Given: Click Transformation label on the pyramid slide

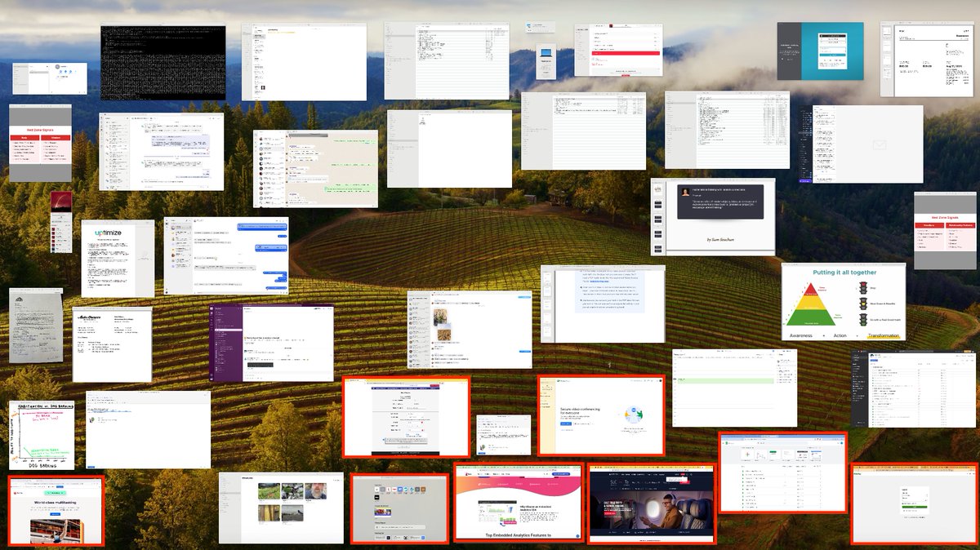Looking at the screenshot, I should (x=884, y=335).
